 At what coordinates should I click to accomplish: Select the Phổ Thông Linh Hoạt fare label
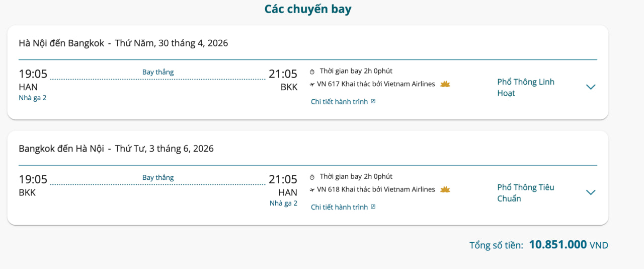coord(526,88)
